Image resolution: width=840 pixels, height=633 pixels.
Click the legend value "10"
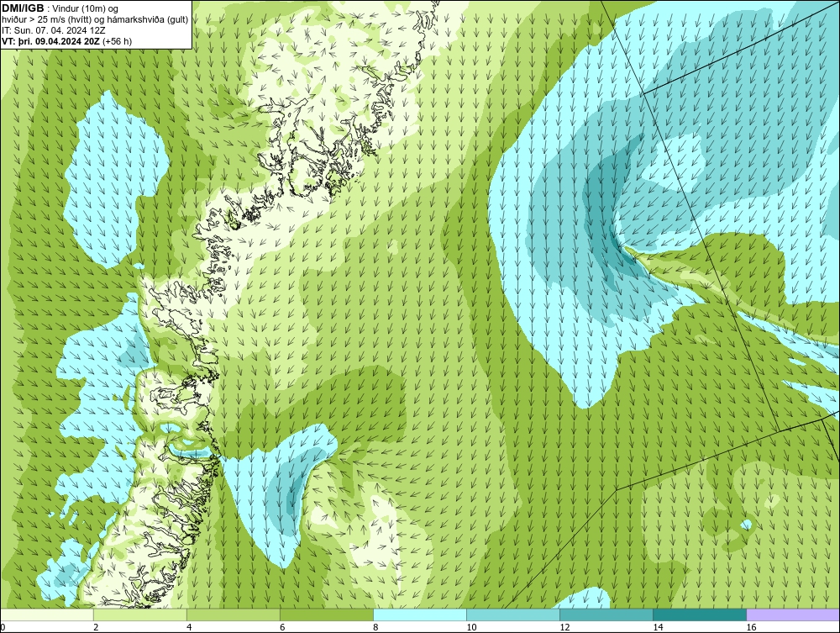(471, 627)
